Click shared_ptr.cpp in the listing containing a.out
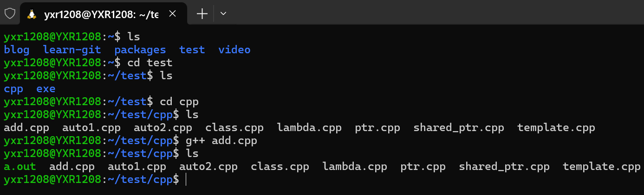Image resolution: width=644 pixels, height=195 pixels. pos(504,167)
